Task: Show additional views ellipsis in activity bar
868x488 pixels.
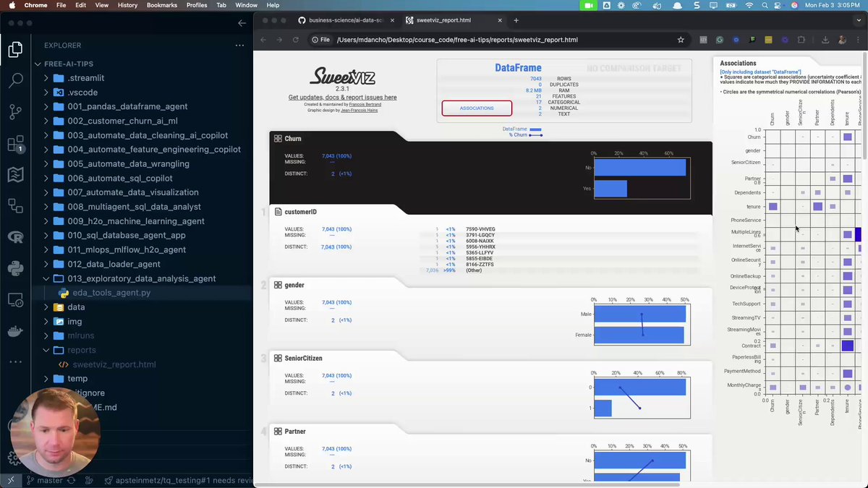Action: tap(15, 361)
